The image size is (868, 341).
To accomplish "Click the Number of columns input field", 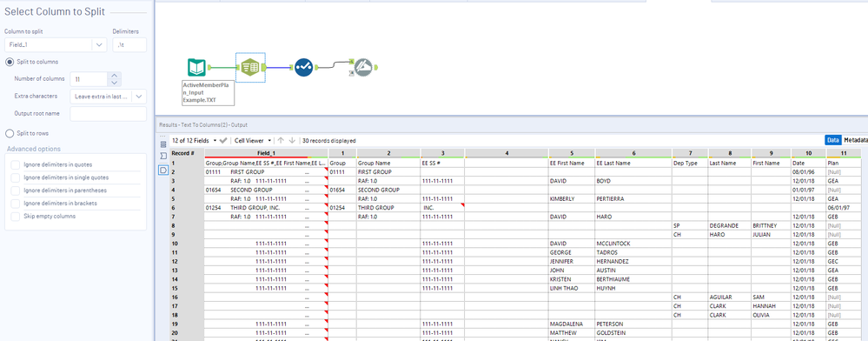I will 89,79.
